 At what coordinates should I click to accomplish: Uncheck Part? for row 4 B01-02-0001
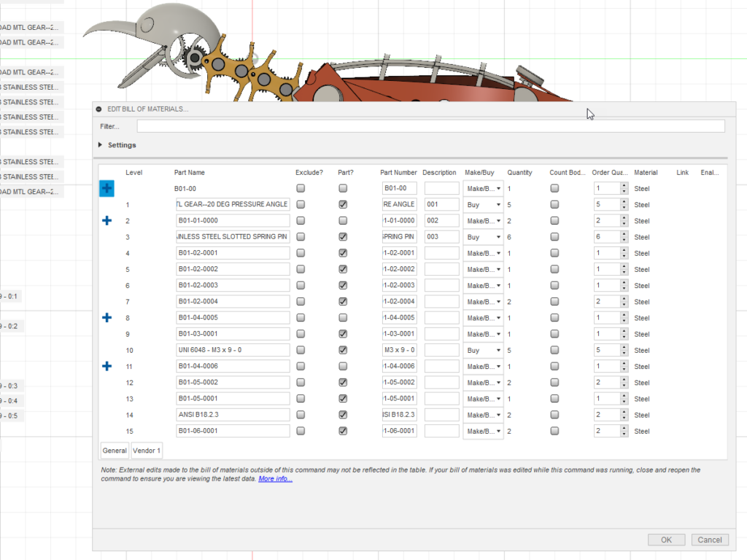pyautogui.click(x=343, y=253)
